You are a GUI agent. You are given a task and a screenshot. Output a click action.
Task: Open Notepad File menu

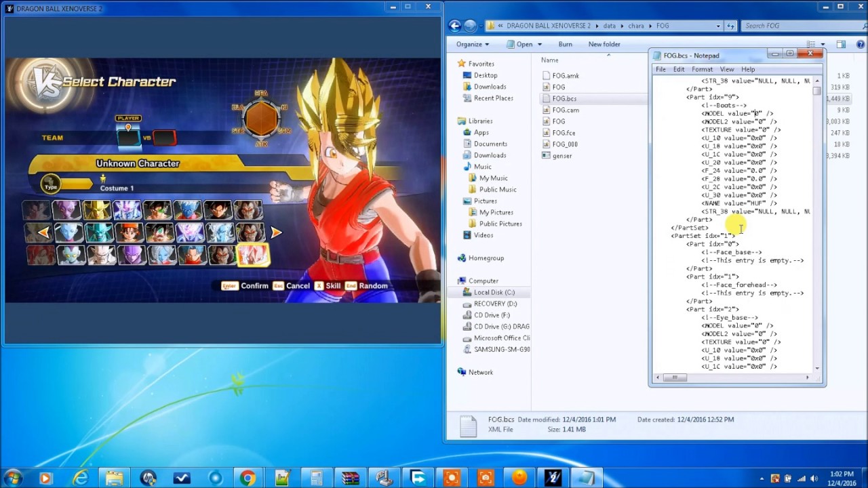(x=660, y=69)
